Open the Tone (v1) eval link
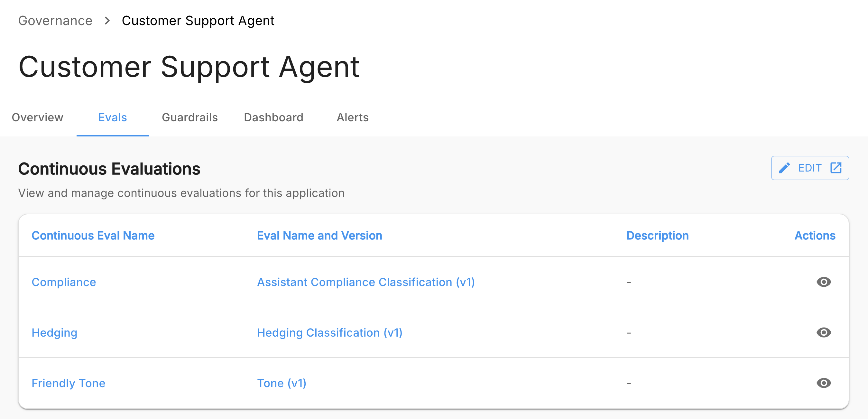This screenshot has width=868, height=419. pyautogui.click(x=282, y=383)
